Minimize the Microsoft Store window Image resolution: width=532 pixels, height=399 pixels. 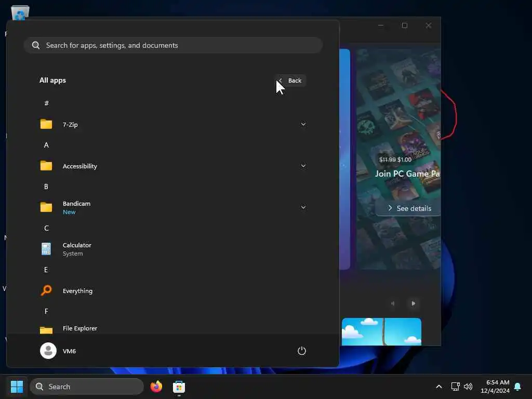pos(381,25)
